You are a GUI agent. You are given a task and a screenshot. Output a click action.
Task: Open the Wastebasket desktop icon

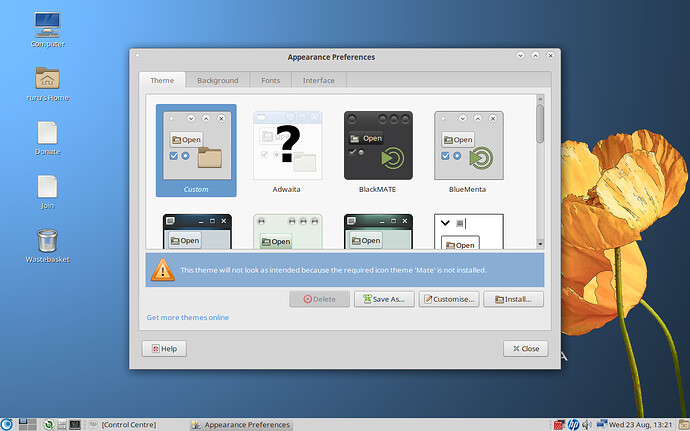[x=48, y=240]
